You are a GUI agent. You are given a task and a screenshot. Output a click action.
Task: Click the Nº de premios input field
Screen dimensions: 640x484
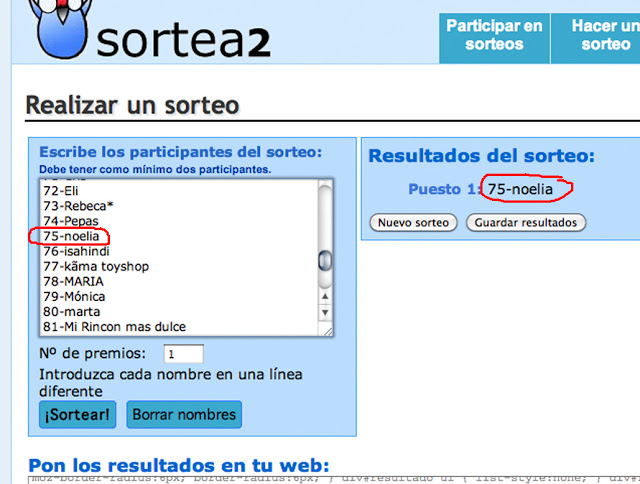(183, 354)
